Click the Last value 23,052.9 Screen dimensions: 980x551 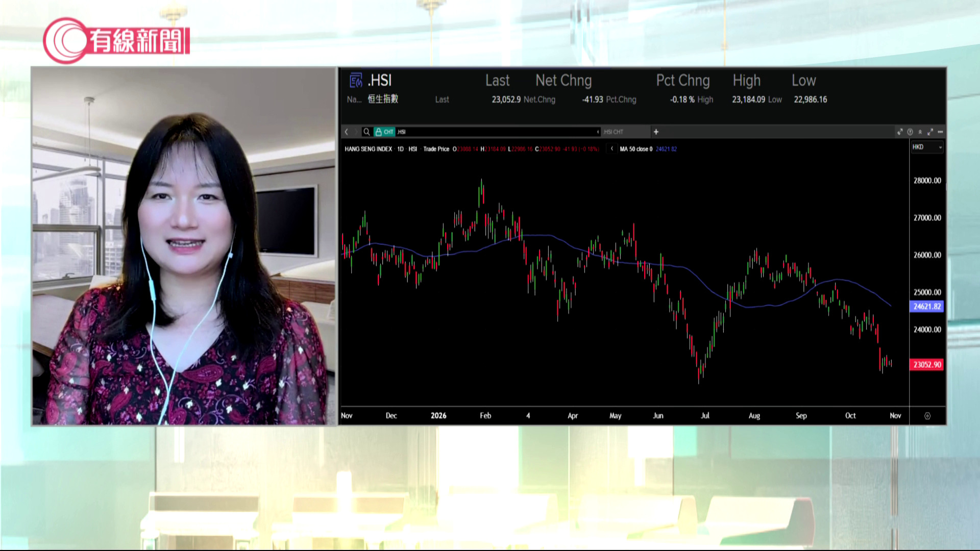pos(506,99)
